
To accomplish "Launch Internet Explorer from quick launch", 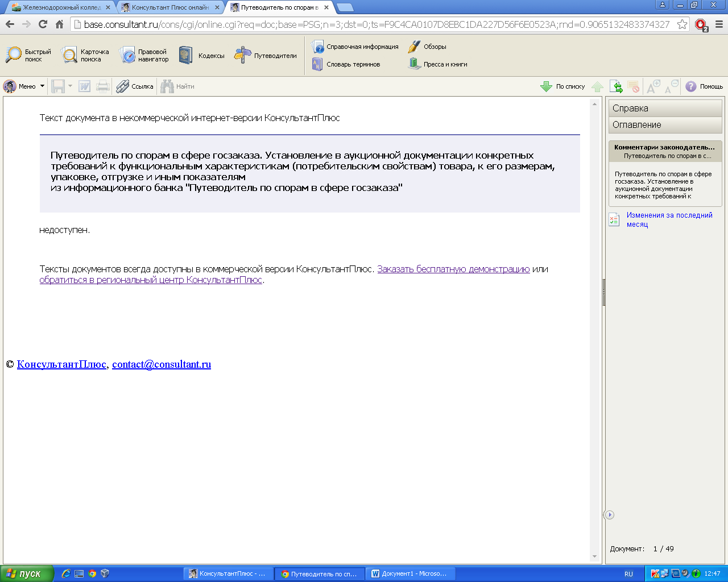I will (66, 573).
